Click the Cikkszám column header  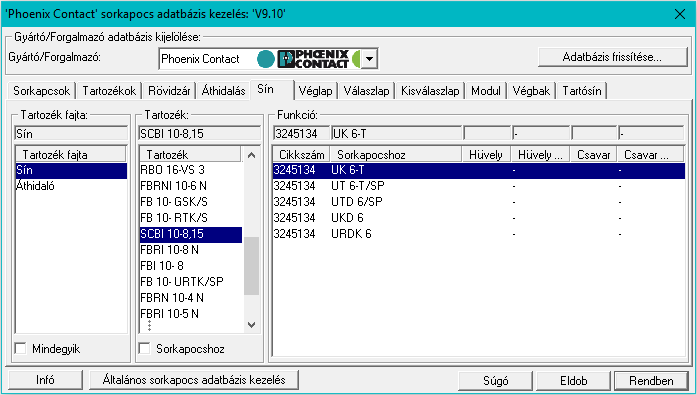[301, 155]
